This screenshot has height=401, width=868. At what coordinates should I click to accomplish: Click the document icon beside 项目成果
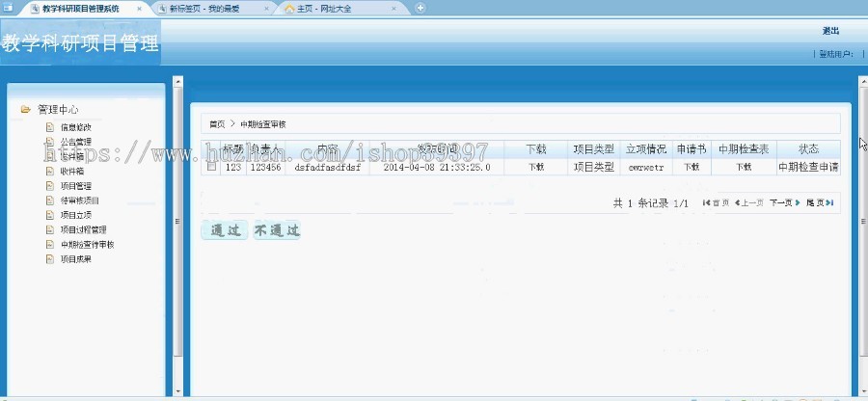pos(50,259)
